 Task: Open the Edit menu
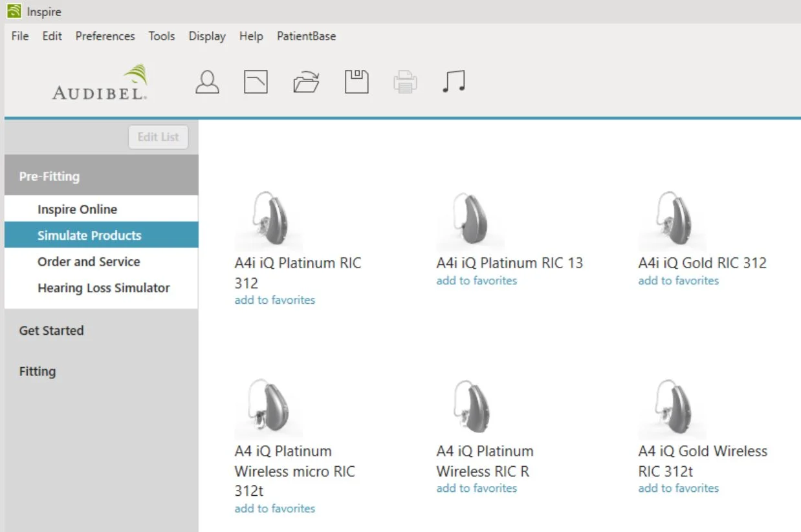pyautogui.click(x=52, y=36)
